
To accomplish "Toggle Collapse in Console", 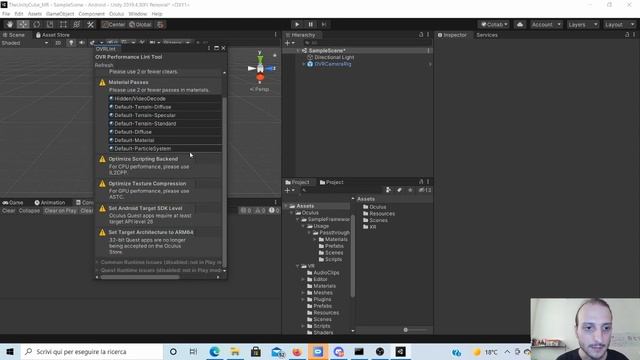I will coord(29,211).
